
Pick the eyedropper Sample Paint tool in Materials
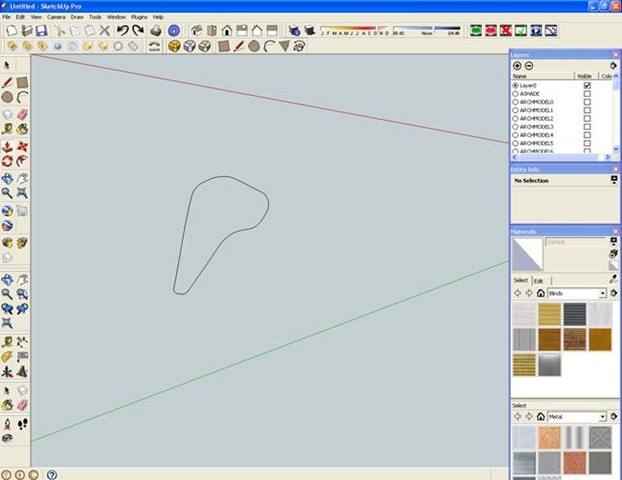[613, 279]
